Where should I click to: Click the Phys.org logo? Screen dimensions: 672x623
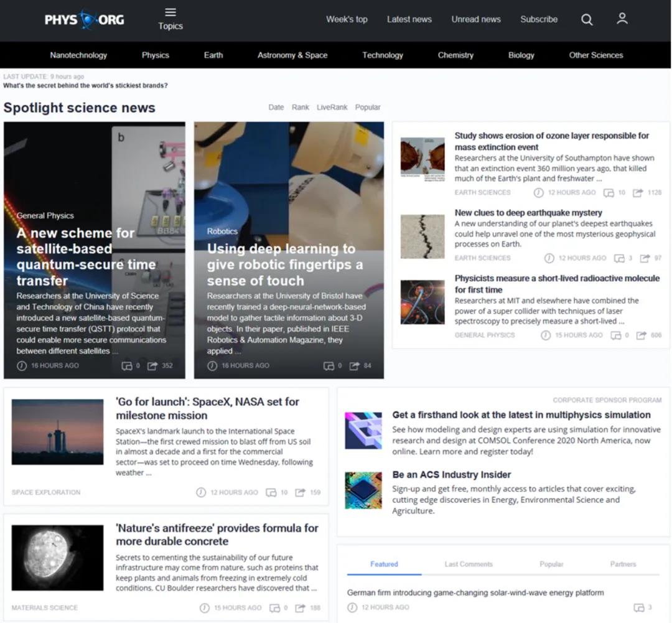84,19
